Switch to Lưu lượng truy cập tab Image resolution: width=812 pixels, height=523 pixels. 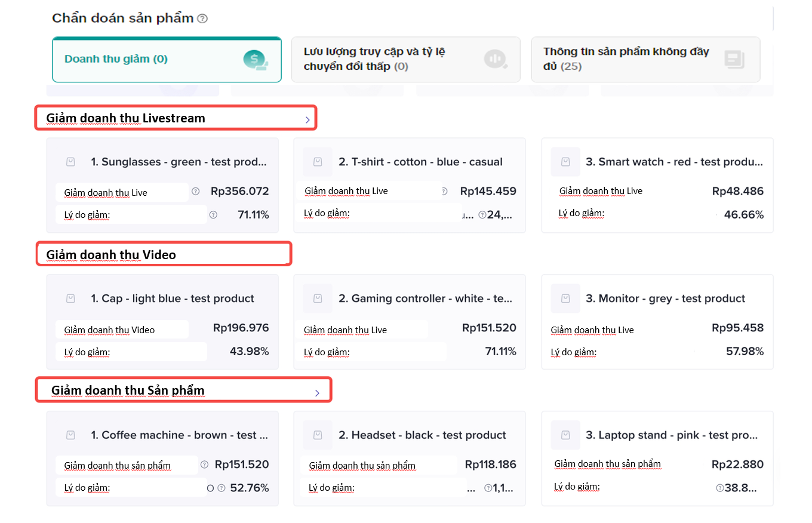point(405,60)
